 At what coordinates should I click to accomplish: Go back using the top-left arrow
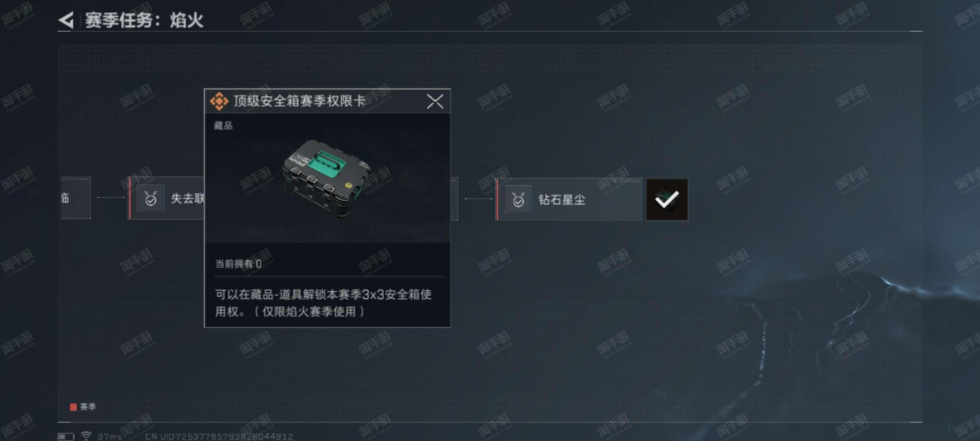[66, 20]
